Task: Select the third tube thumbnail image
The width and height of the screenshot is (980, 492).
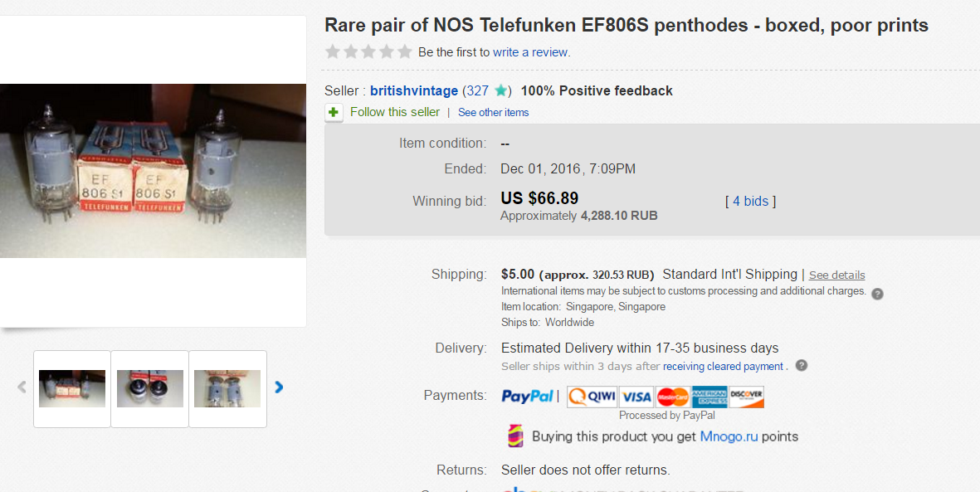Action: click(x=227, y=388)
